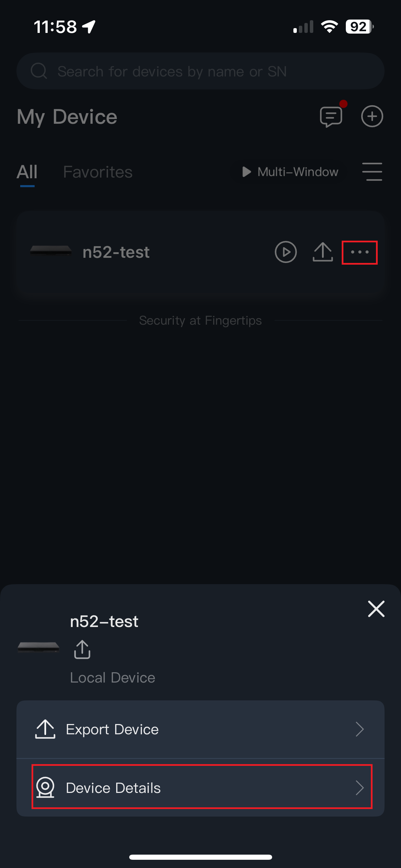This screenshot has height=868, width=401.
Task: Open the three-dot more options for n52-test
Action: pos(360,252)
